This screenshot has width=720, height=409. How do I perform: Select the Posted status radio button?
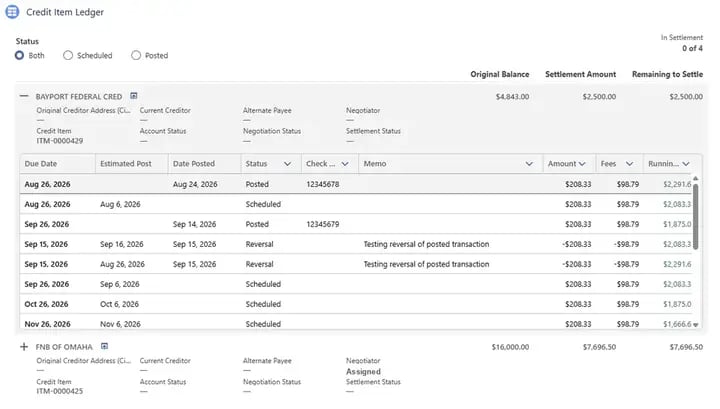pyautogui.click(x=136, y=56)
